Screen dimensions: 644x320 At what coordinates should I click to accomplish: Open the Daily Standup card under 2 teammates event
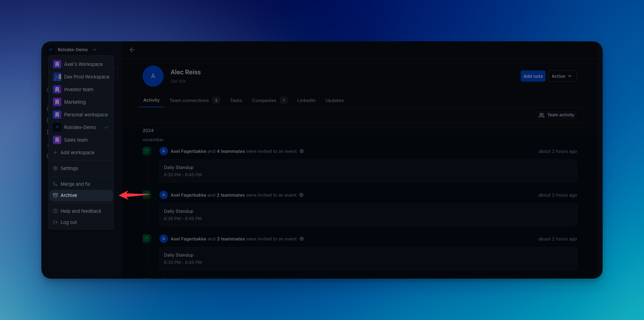click(368, 215)
